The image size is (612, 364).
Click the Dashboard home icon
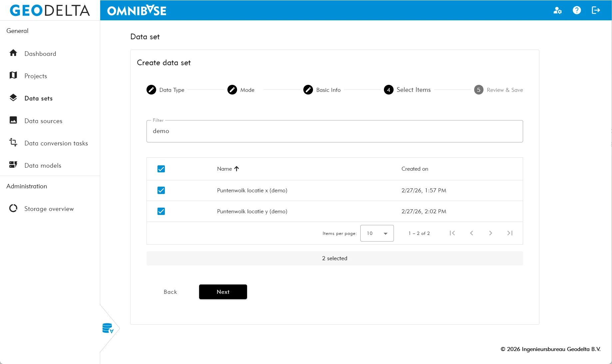pyautogui.click(x=13, y=53)
